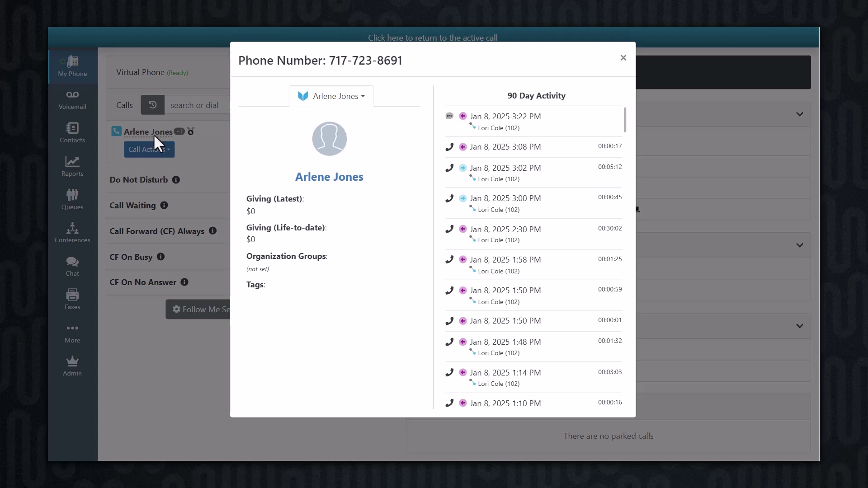Expand the top right chevron panel

click(799, 114)
